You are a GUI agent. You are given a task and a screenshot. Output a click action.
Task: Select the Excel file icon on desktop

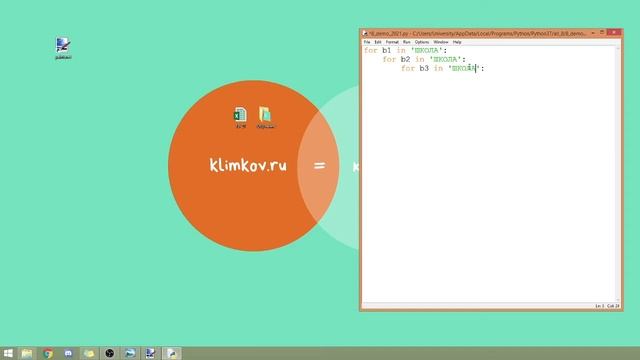[x=240, y=118]
